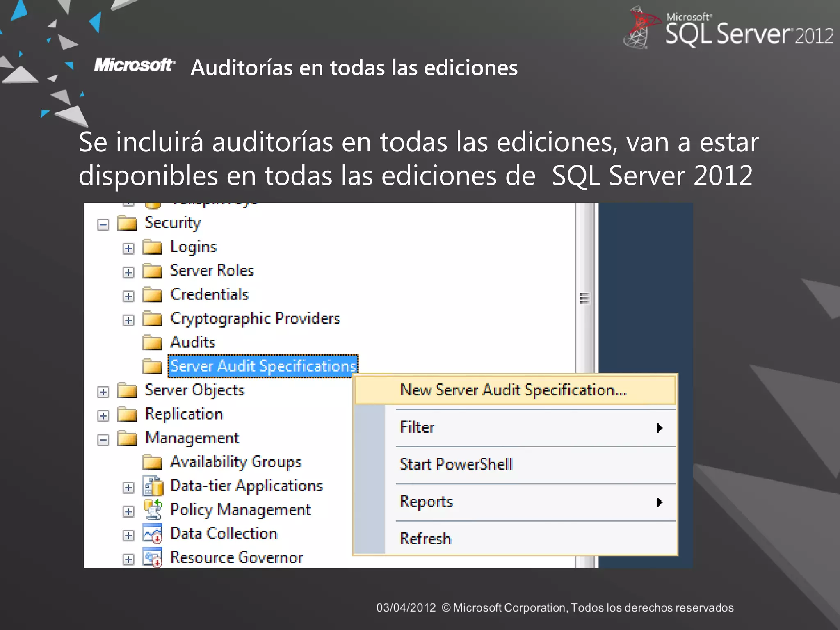Select the Management tree label

tap(192, 438)
